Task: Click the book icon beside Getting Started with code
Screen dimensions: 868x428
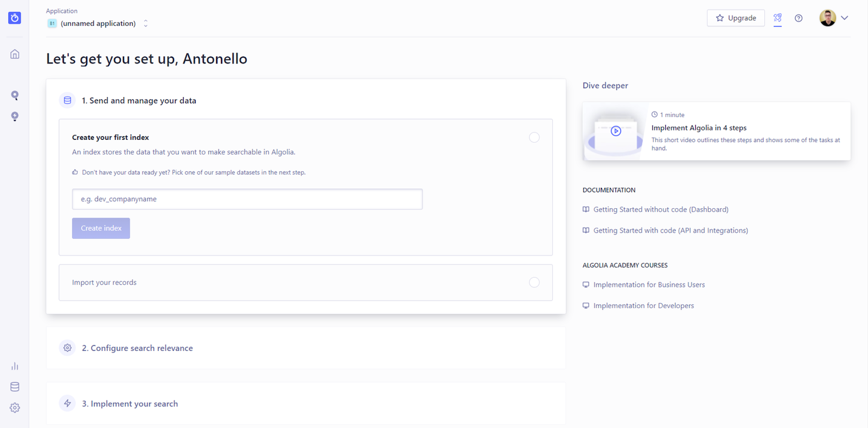Action: [x=586, y=230]
